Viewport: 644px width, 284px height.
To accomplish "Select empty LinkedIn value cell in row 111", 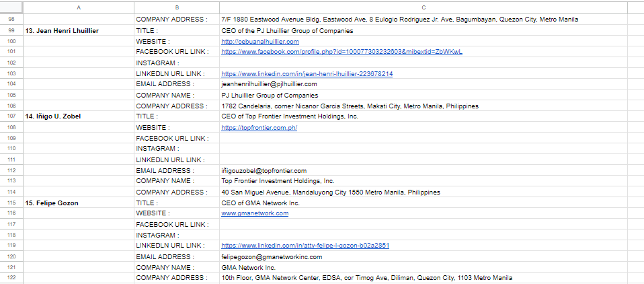I will [424, 160].
